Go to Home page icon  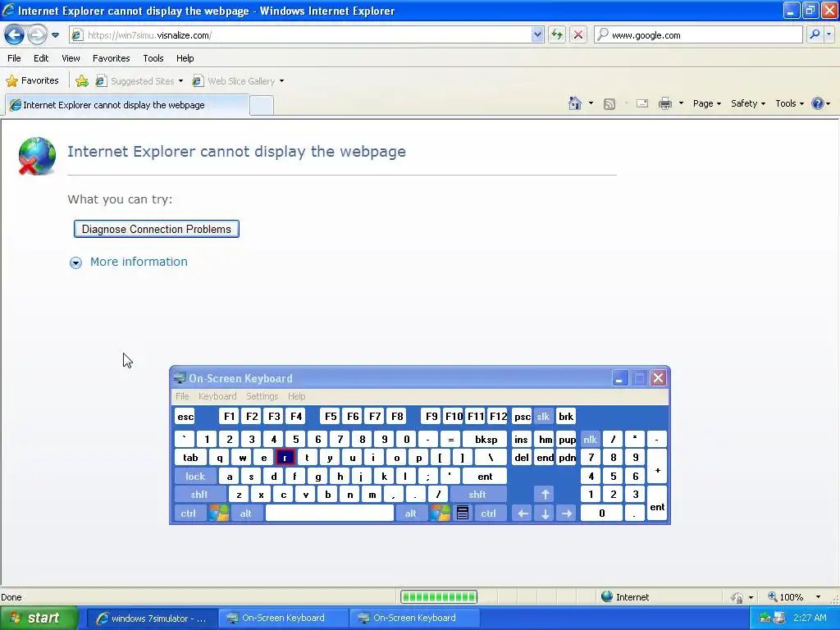(x=575, y=103)
